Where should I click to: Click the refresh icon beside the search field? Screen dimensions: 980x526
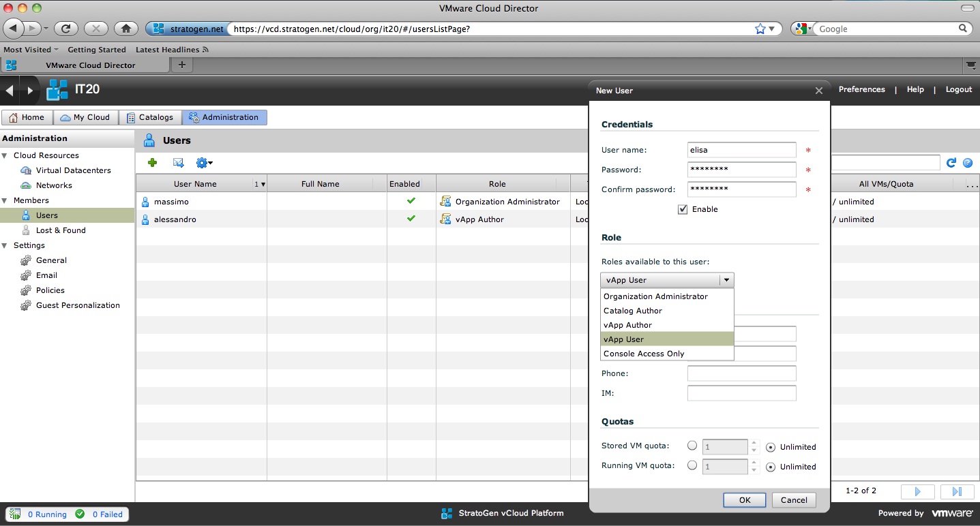(951, 163)
